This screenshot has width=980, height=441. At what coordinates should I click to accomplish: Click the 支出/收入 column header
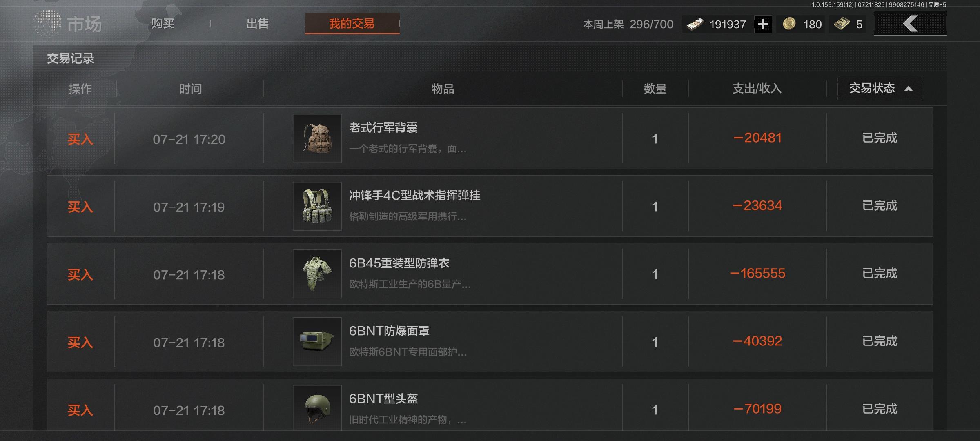click(757, 89)
